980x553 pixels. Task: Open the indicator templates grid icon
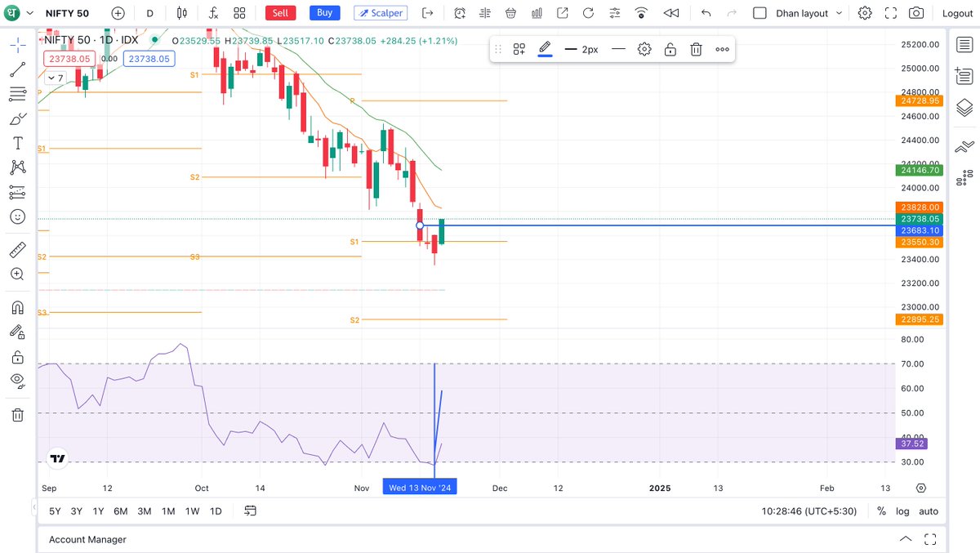click(x=238, y=13)
